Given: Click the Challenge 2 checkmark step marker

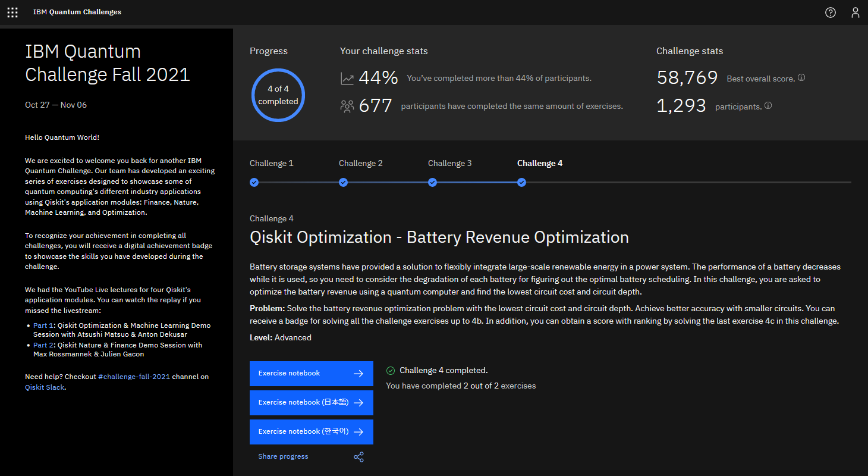Looking at the screenshot, I should (x=343, y=182).
